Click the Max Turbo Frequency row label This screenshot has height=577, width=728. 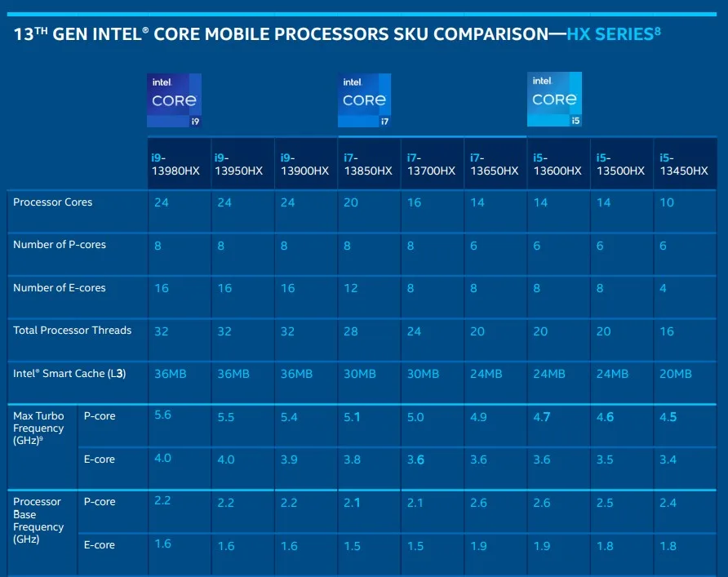pyautogui.click(x=38, y=428)
